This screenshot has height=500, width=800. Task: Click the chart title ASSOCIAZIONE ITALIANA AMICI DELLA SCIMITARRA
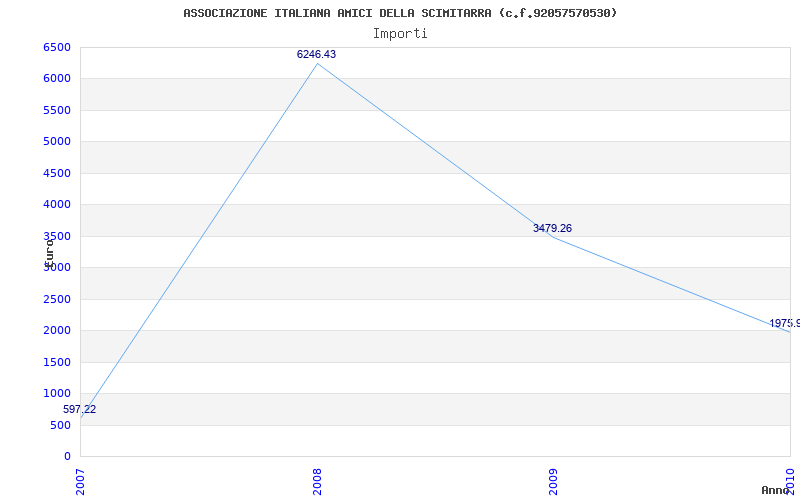click(x=400, y=13)
